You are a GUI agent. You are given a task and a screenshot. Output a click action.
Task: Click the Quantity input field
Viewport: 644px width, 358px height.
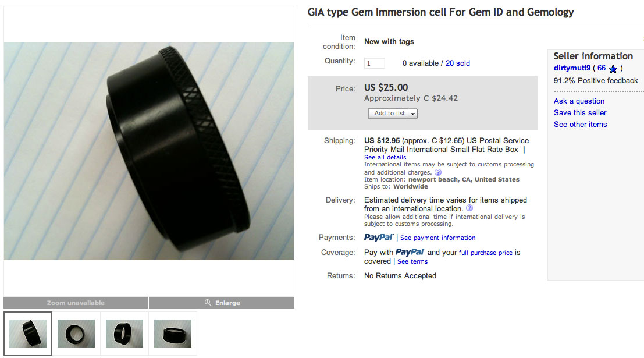374,63
